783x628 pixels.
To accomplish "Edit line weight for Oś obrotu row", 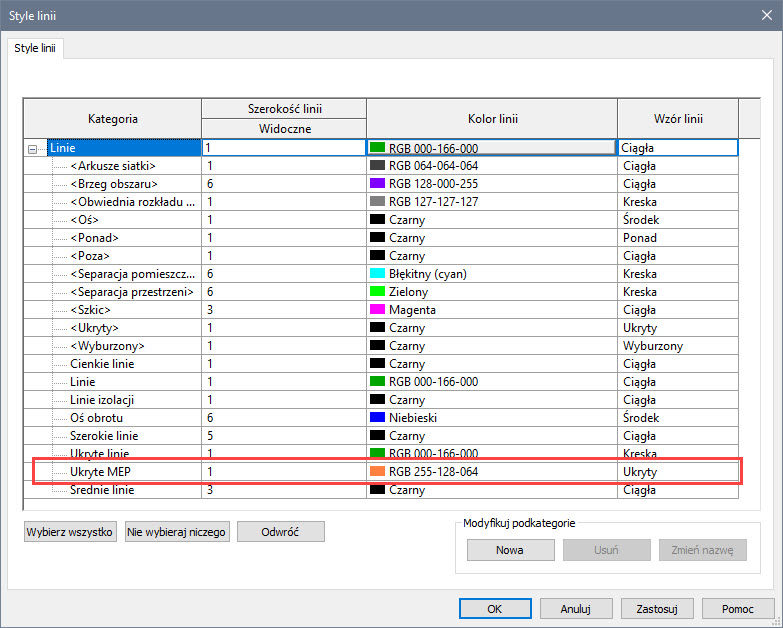I will tap(283, 418).
